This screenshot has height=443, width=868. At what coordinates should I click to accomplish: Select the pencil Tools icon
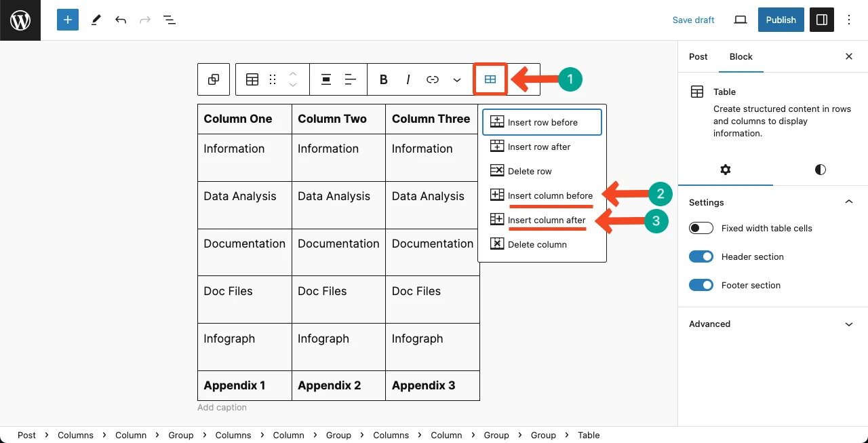click(96, 20)
